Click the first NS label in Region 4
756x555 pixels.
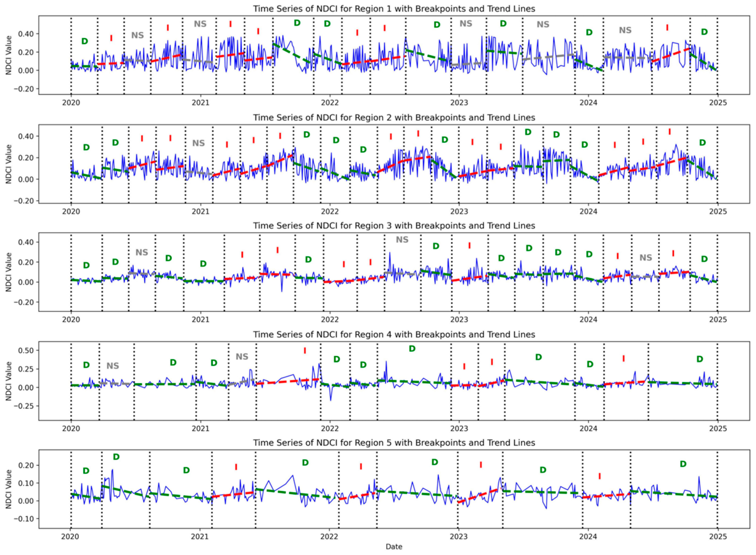click(113, 366)
